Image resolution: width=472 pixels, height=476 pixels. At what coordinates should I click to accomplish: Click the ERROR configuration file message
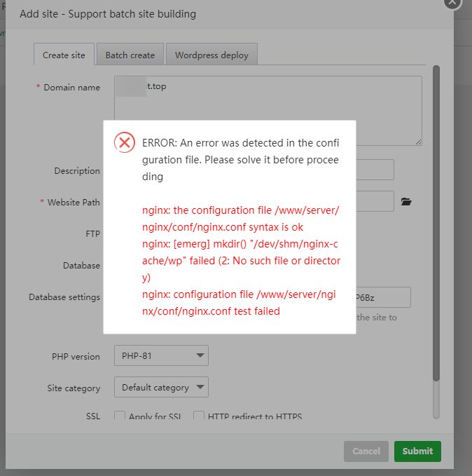240,160
